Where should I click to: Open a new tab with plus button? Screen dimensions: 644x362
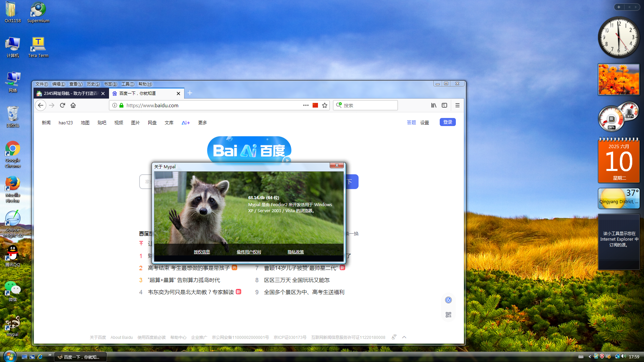[x=190, y=93]
